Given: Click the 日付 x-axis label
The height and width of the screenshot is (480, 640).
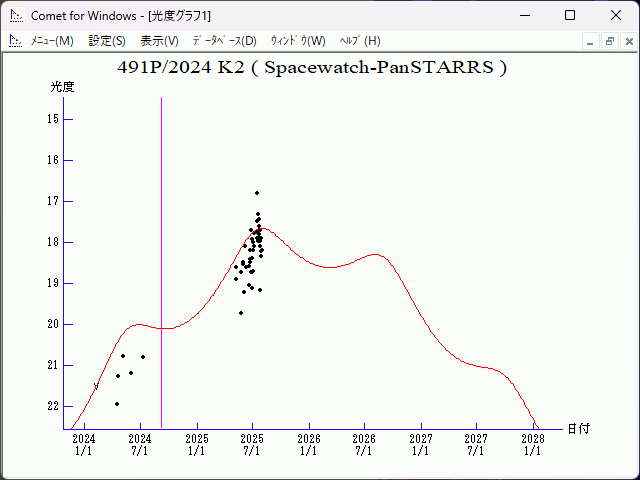Looking at the screenshot, I should pos(579,429).
